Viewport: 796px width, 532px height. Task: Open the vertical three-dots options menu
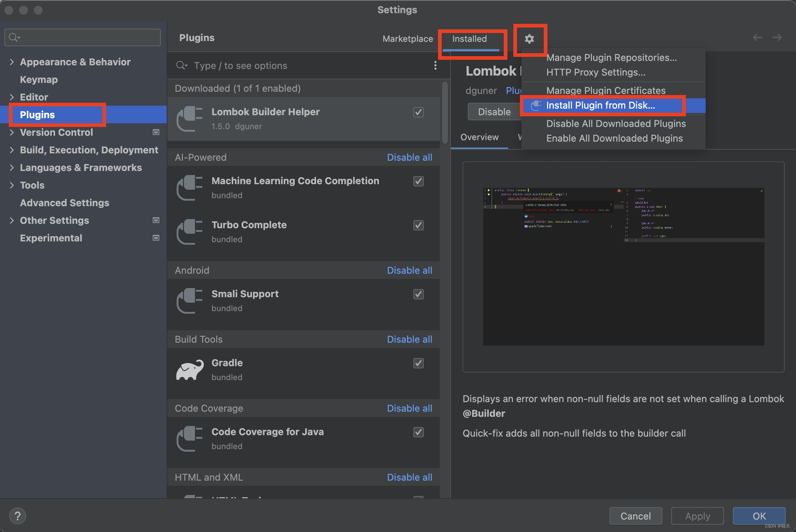click(435, 65)
